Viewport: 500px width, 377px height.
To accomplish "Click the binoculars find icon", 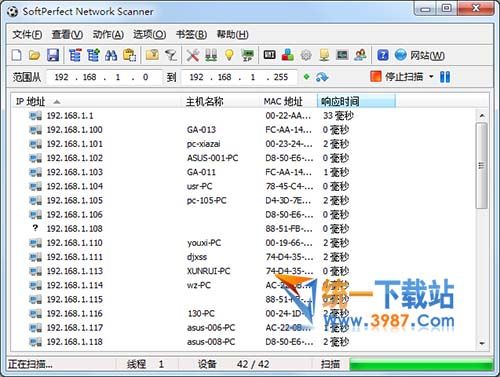I will 111,55.
